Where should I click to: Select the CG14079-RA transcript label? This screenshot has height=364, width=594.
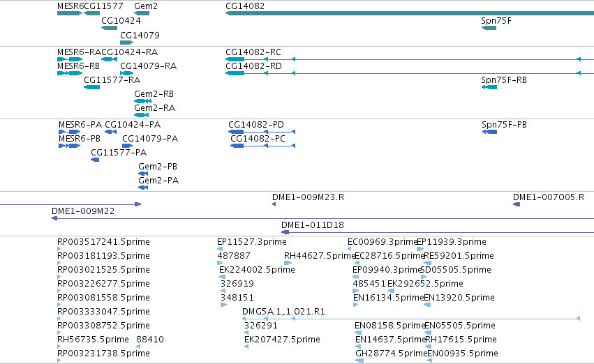coord(148,66)
